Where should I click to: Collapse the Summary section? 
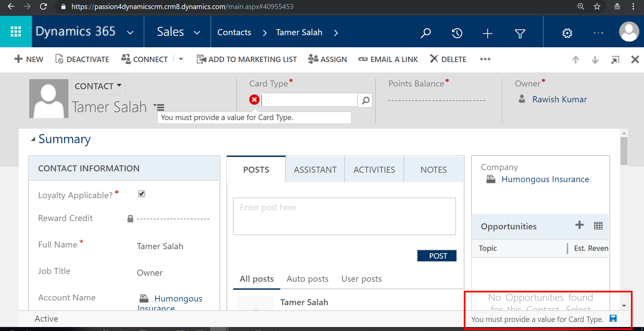[33, 139]
